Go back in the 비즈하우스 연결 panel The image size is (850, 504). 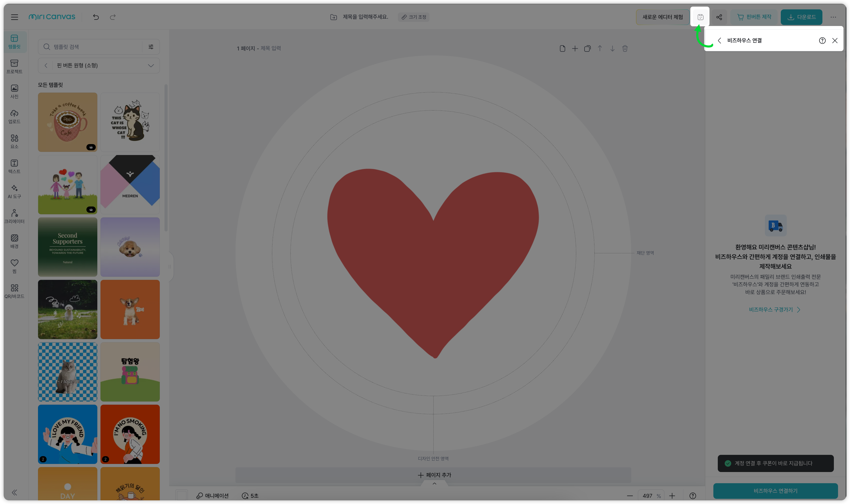(720, 40)
